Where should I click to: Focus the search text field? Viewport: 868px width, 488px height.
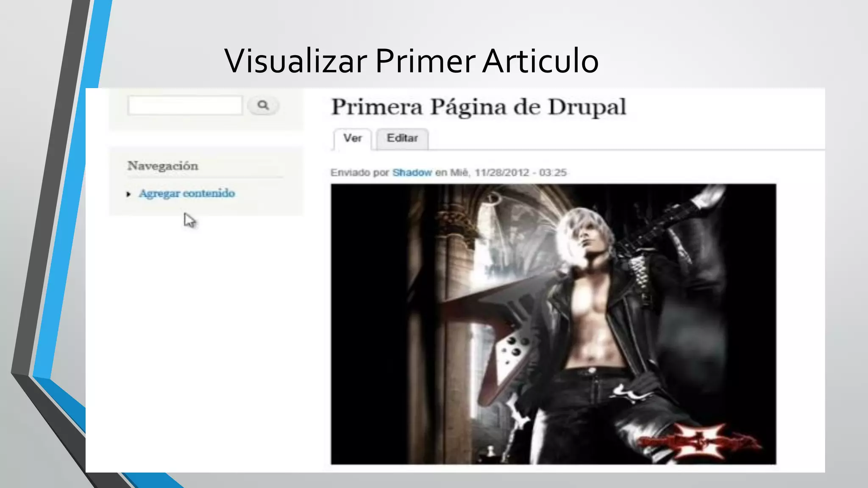pos(185,105)
